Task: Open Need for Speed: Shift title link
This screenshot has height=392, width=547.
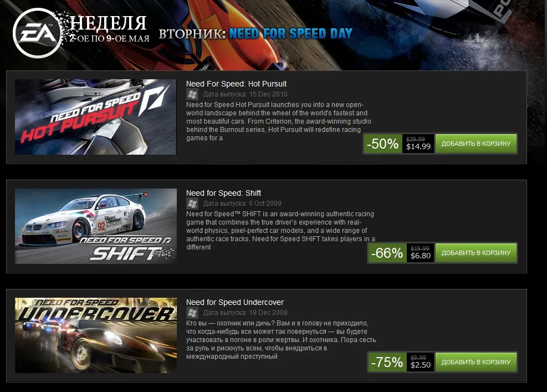Action: click(x=223, y=193)
